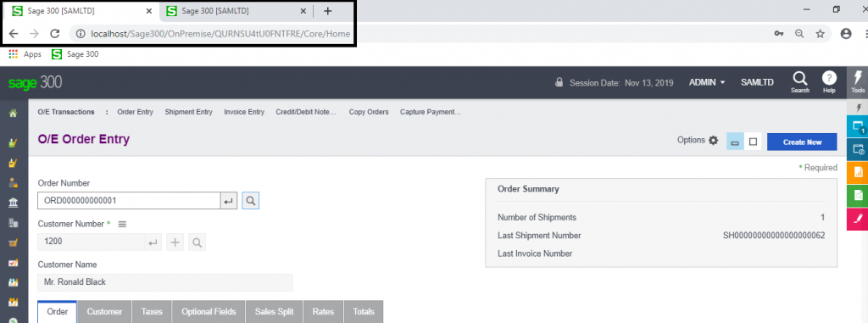Expand the ADMIN user dropdown

(x=707, y=82)
